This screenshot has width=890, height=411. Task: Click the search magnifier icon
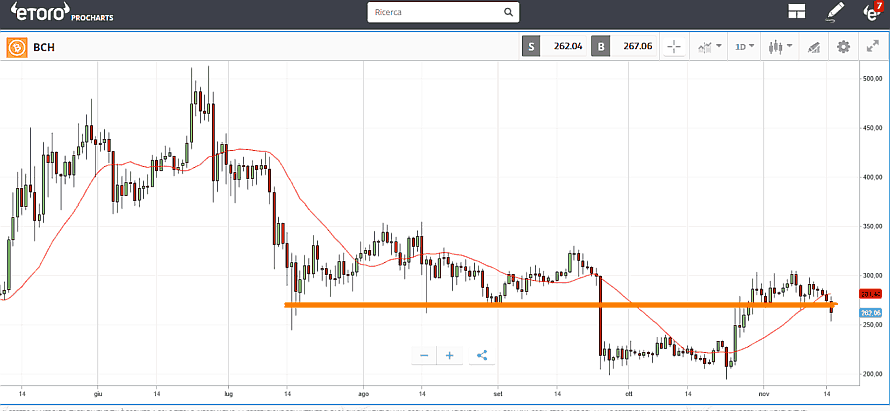point(508,13)
